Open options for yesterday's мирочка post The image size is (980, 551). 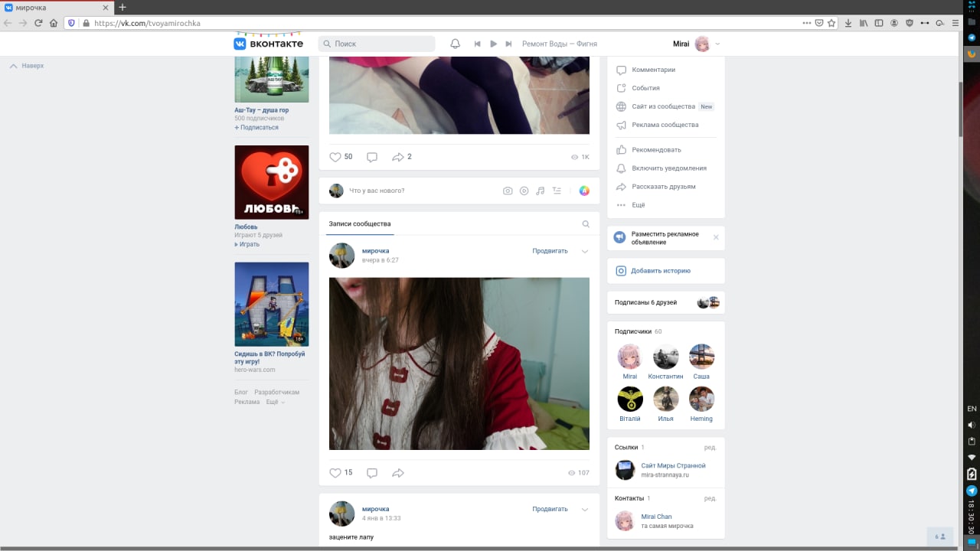coord(585,251)
